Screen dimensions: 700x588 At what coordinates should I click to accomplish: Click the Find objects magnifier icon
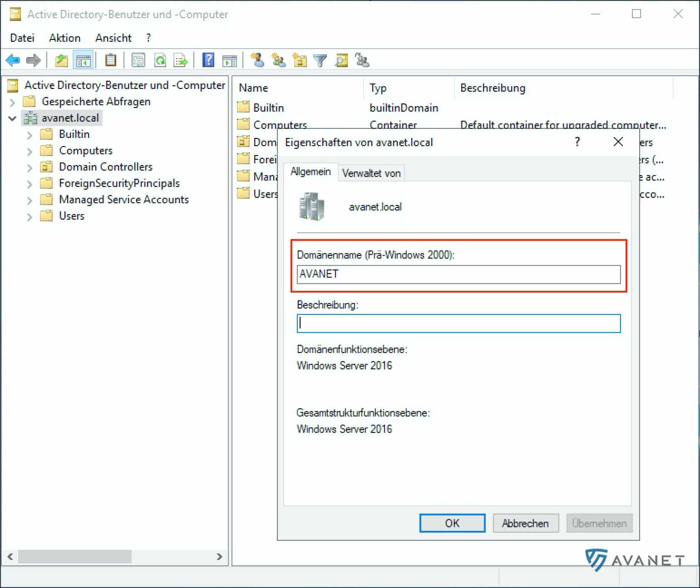[x=341, y=60]
